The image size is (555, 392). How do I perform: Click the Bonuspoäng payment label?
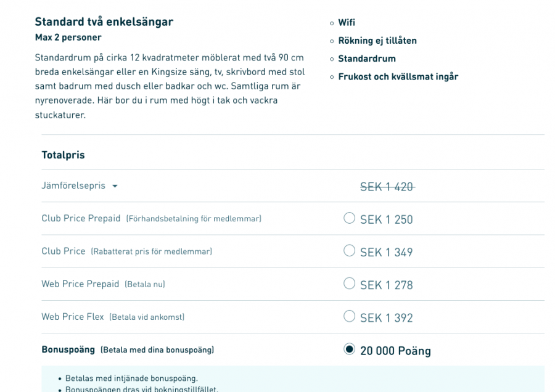67,348
